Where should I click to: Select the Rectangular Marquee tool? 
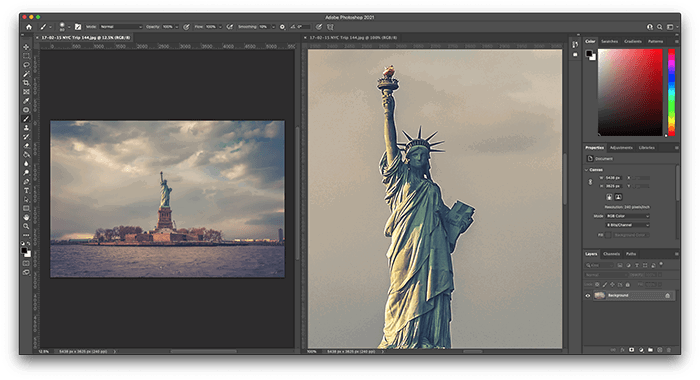(26, 56)
